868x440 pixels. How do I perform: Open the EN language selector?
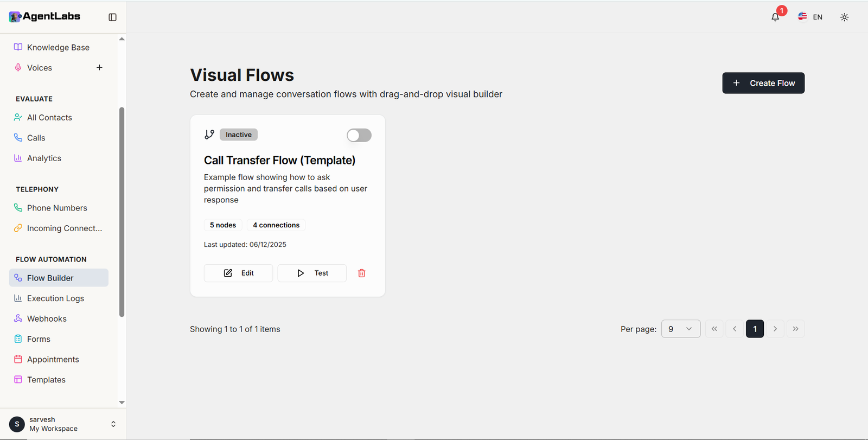point(810,17)
